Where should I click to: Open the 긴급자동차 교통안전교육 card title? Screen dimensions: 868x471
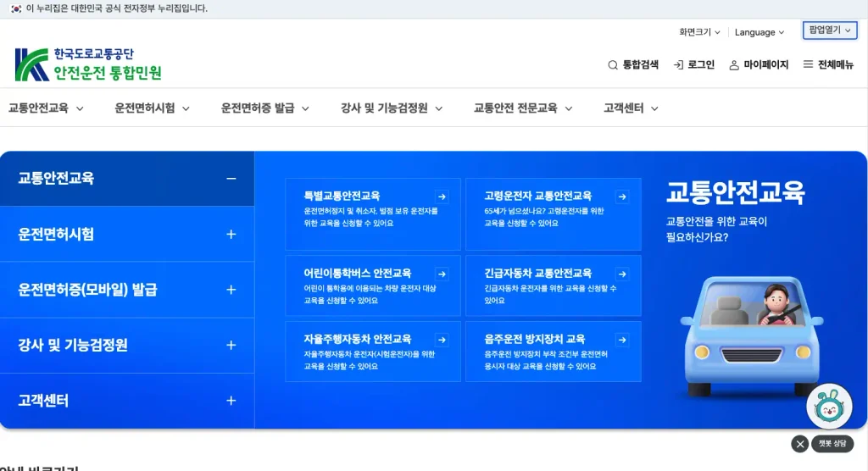(537, 274)
